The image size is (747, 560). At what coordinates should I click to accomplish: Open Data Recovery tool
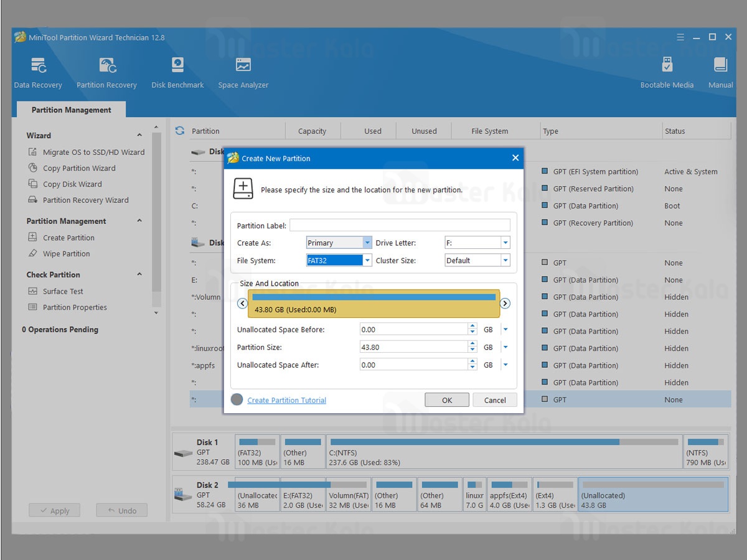tap(38, 73)
